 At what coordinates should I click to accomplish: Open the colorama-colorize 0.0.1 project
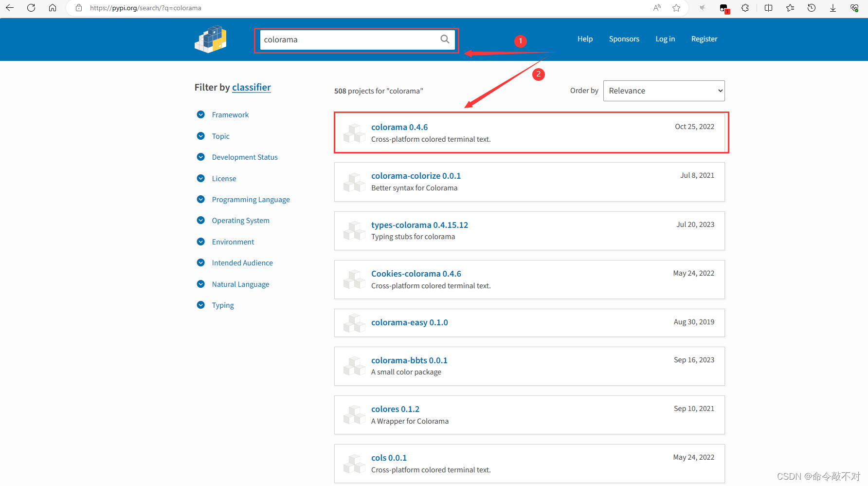point(416,176)
